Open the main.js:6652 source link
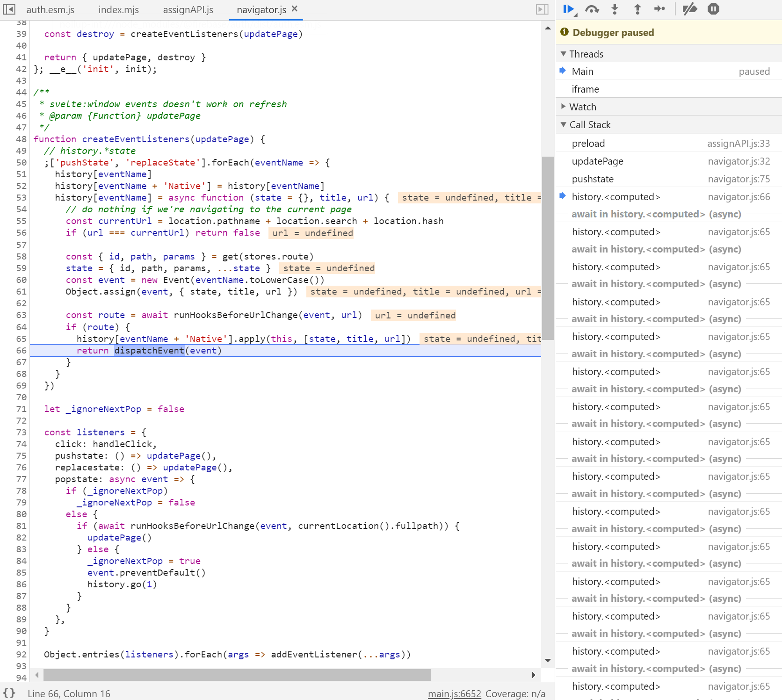 pos(454,693)
